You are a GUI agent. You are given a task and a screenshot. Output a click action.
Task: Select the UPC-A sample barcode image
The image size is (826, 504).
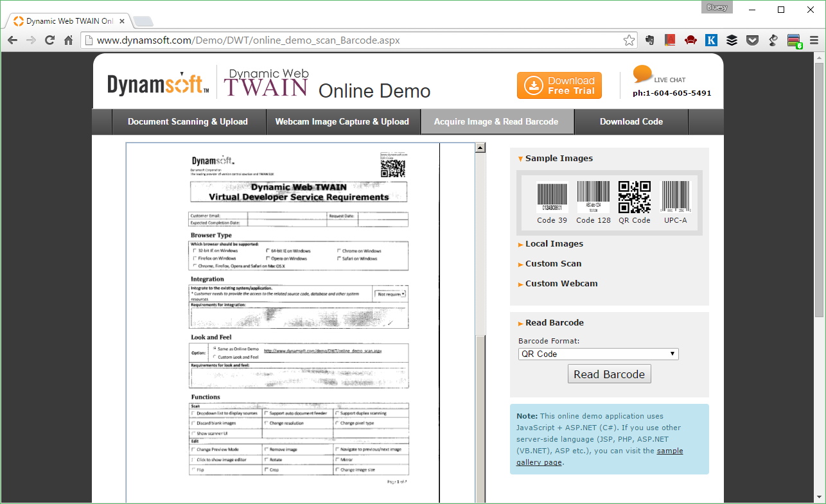675,197
